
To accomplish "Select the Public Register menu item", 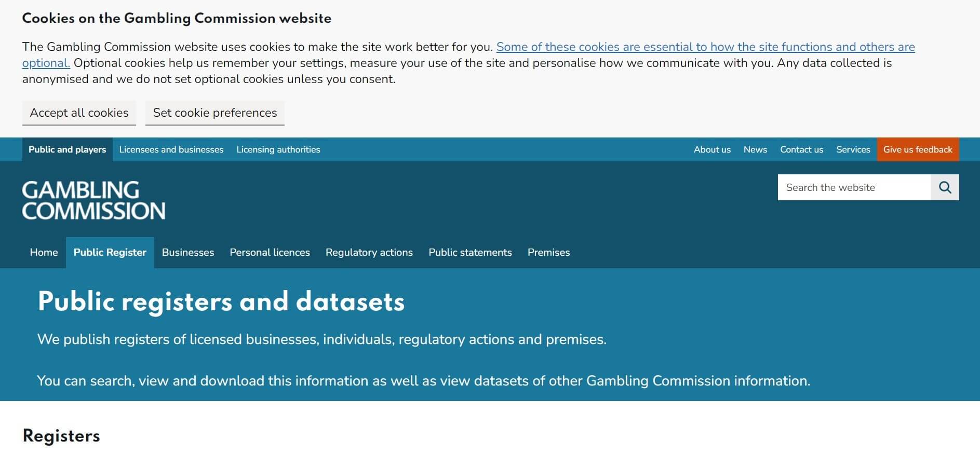I will pos(110,252).
